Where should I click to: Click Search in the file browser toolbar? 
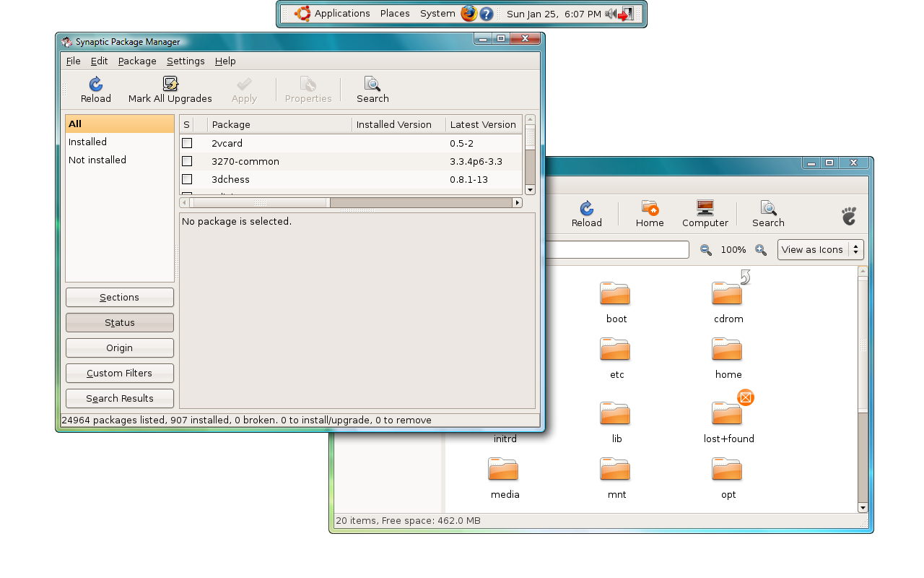tap(768, 215)
